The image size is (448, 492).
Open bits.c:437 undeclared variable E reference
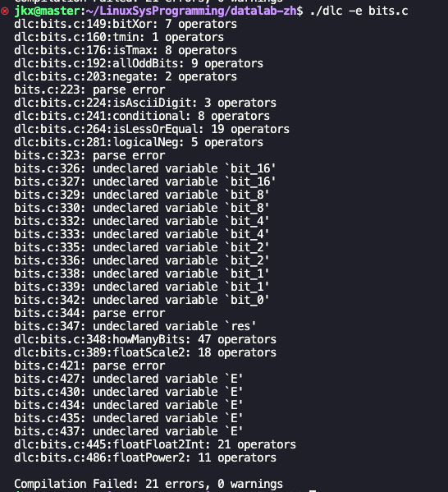(x=128, y=431)
